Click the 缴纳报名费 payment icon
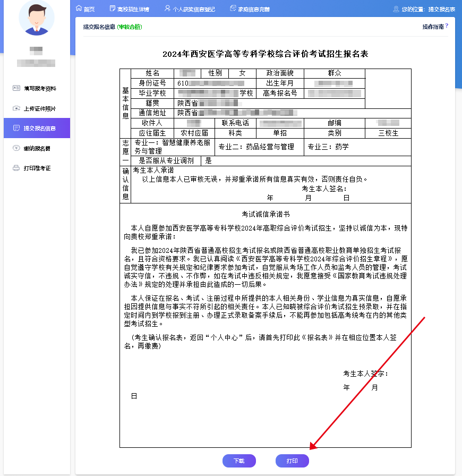 16,148
